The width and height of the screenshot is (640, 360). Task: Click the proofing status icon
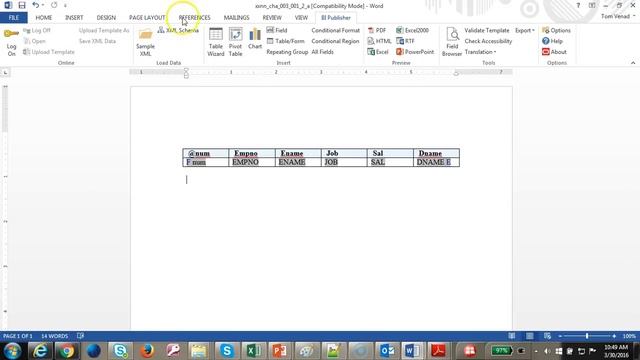point(80,336)
